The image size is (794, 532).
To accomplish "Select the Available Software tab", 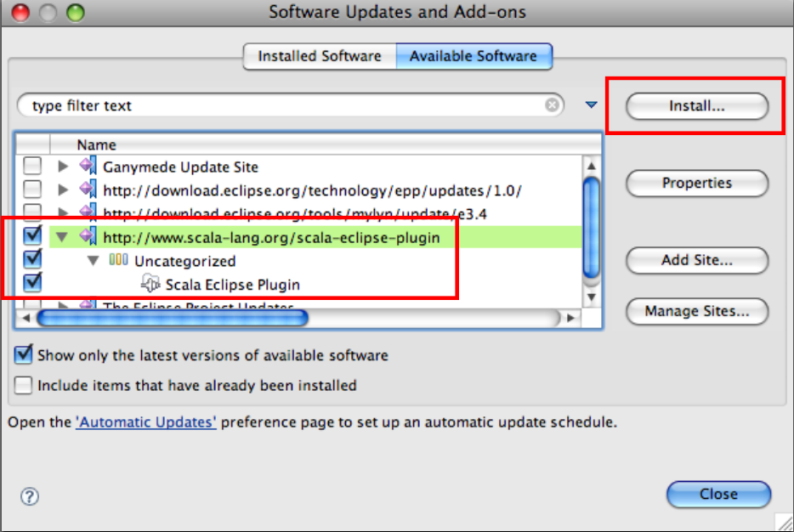I will [x=474, y=56].
